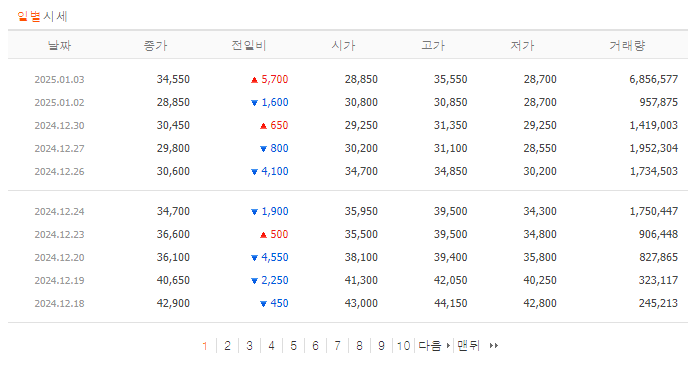Click volume value 1,952,304

(654, 148)
